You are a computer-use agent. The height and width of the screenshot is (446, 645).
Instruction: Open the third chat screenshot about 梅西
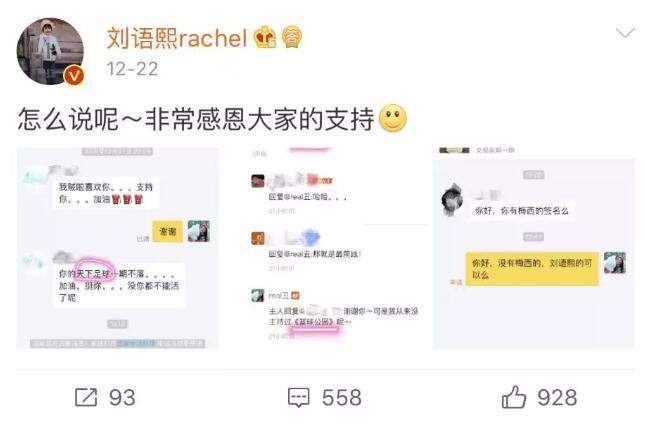[534, 249]
